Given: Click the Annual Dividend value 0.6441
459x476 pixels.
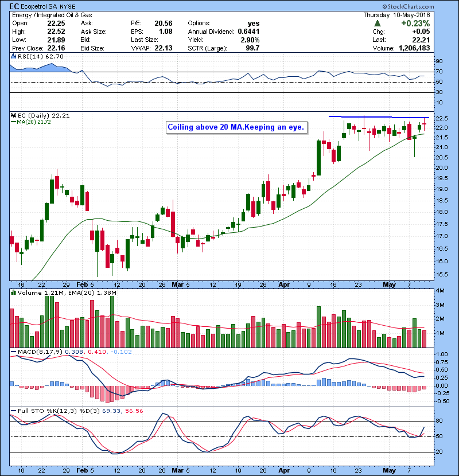Looking at the screenshot, I should (248, 32).
